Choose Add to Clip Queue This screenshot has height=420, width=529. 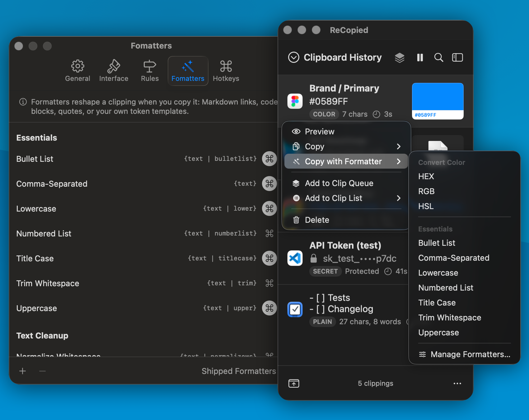(x=346, y=183)
